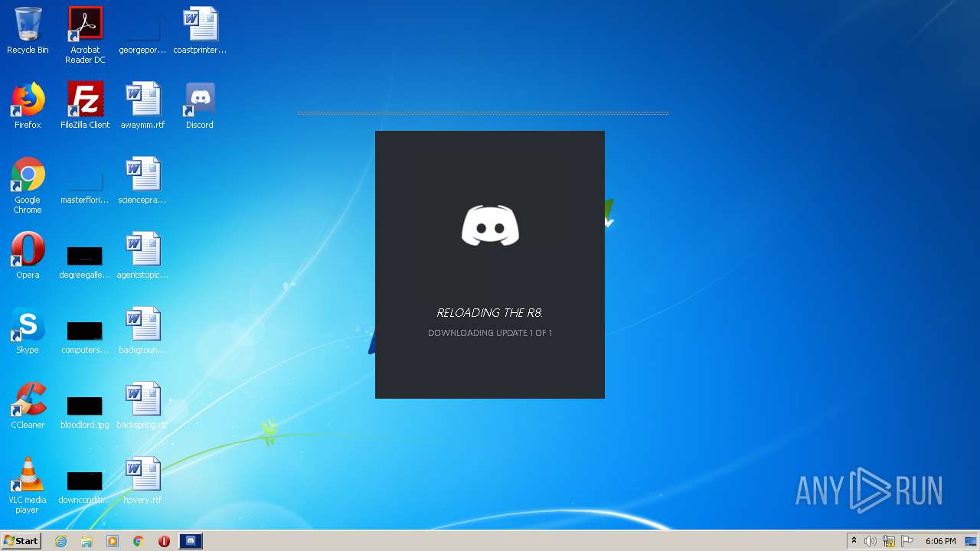
Task: Open the sciencepra... Word document
Action: pyautogui.click(x=142, y=181)
